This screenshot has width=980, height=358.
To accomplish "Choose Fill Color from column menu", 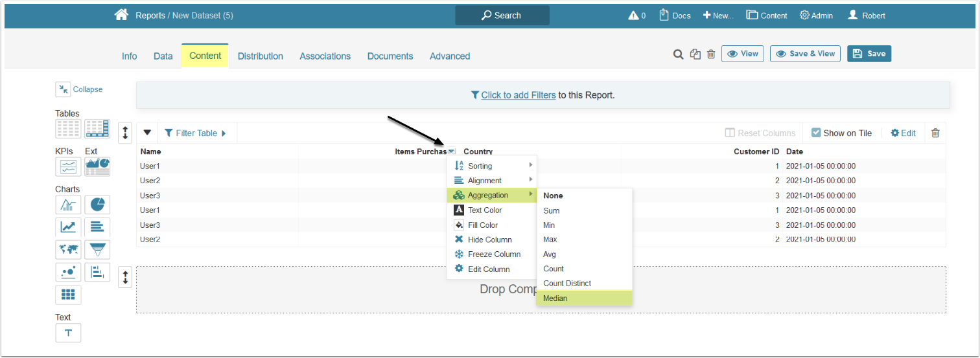I will point(492,225).
